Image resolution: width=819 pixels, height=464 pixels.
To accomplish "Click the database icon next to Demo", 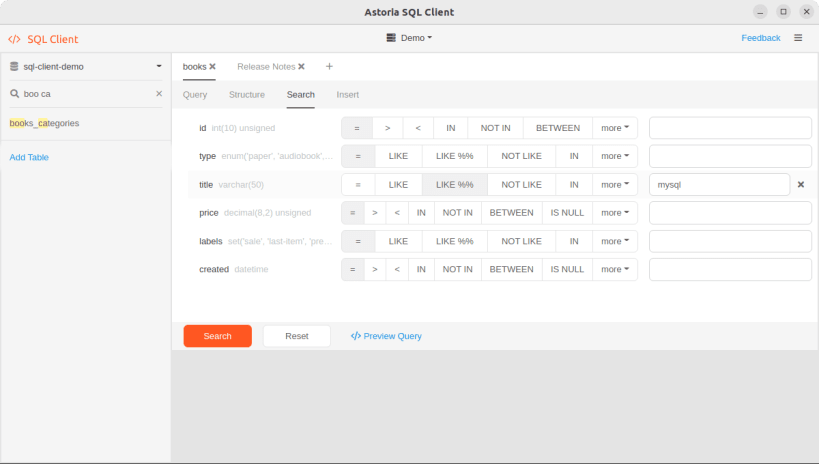I will point(391,38).
